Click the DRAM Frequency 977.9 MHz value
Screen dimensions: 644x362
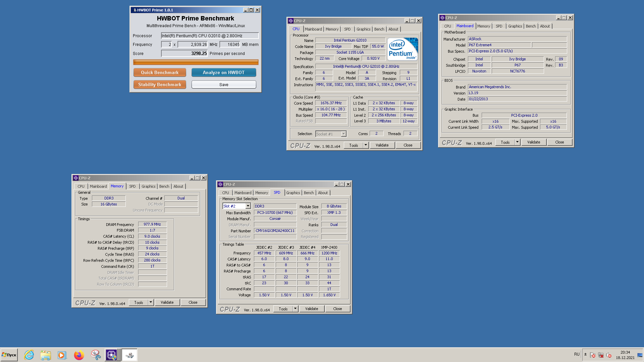pyautogui.click(x=152, y=224)
